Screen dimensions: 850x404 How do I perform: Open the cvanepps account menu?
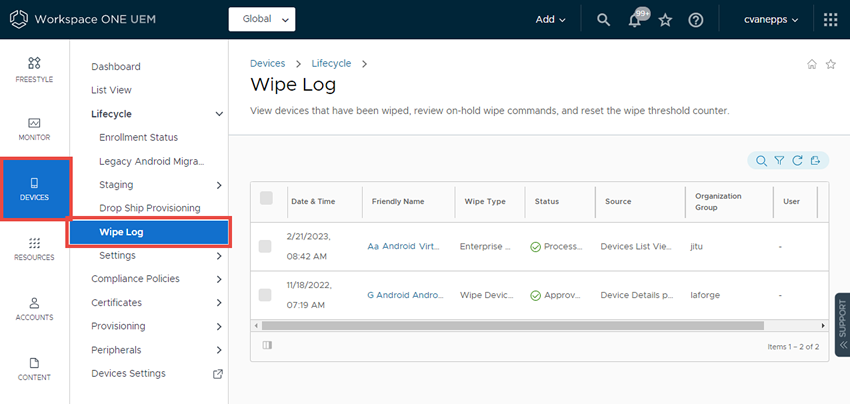pyautogui.click(x=771, y=20)
